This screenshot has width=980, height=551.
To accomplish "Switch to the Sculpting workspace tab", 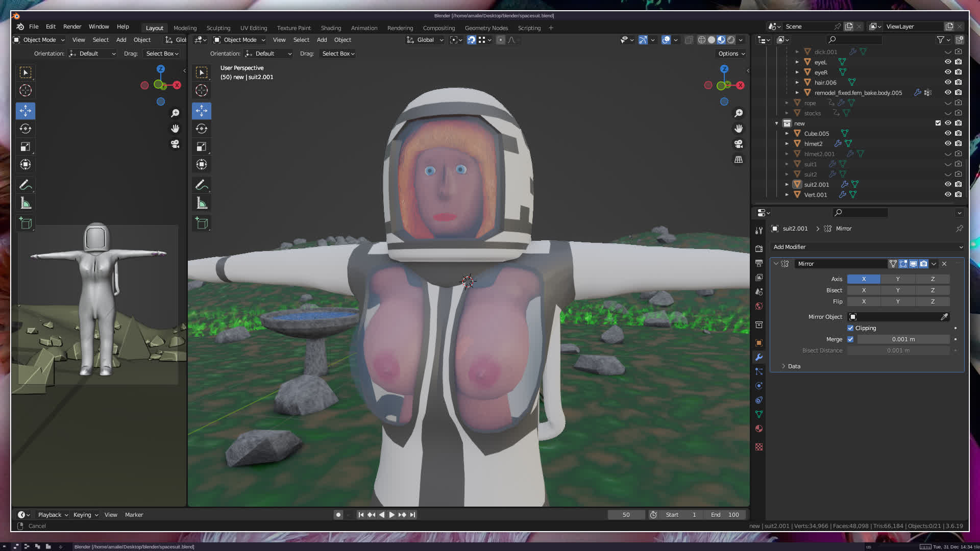I will point(218,28).
